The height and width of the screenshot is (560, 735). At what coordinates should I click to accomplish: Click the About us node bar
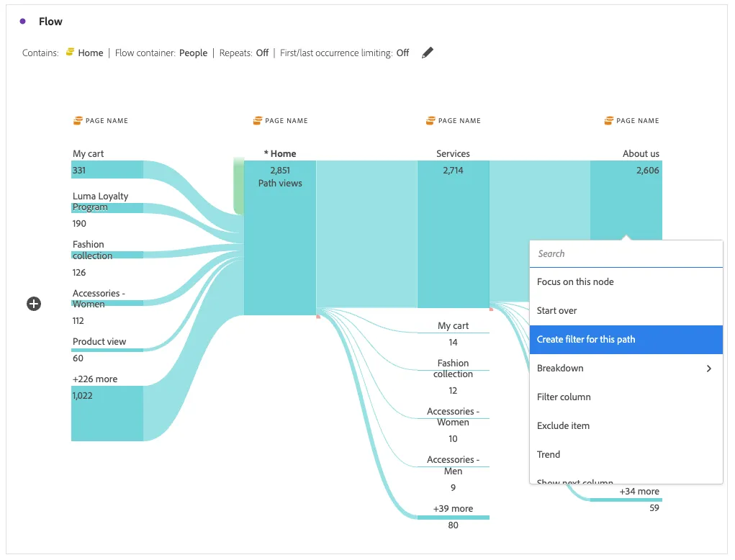point(626,199)
